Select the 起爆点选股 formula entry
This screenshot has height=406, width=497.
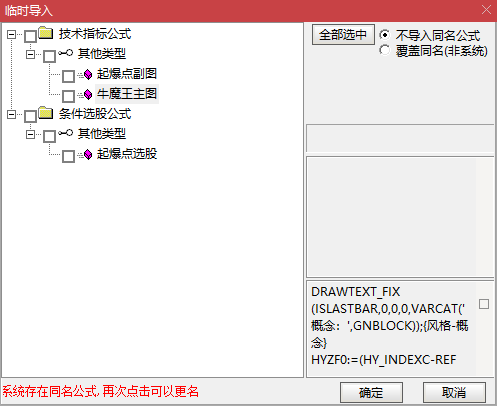[127, 154]
